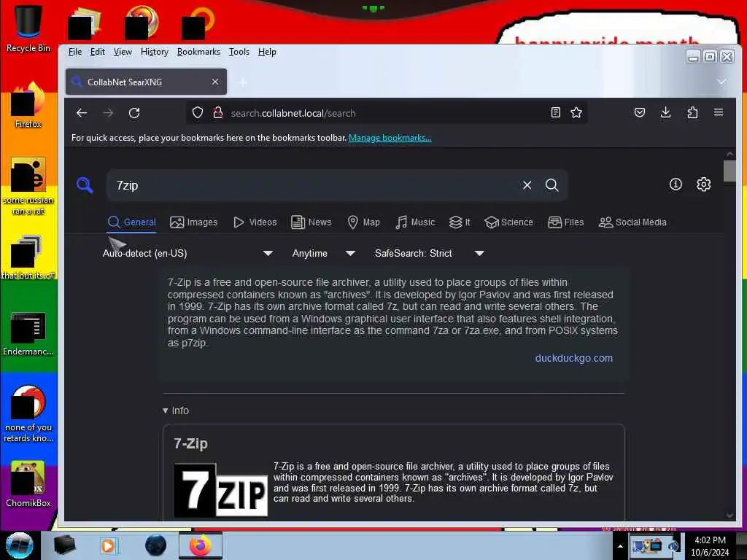Switch to the Music search tab
This screenshot has width=747, height=560.
pyautogui.click(x=415, y=222)
